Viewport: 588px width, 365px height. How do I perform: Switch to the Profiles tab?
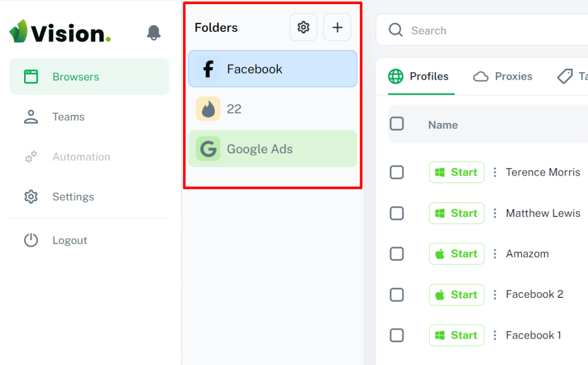pos(419,76)
